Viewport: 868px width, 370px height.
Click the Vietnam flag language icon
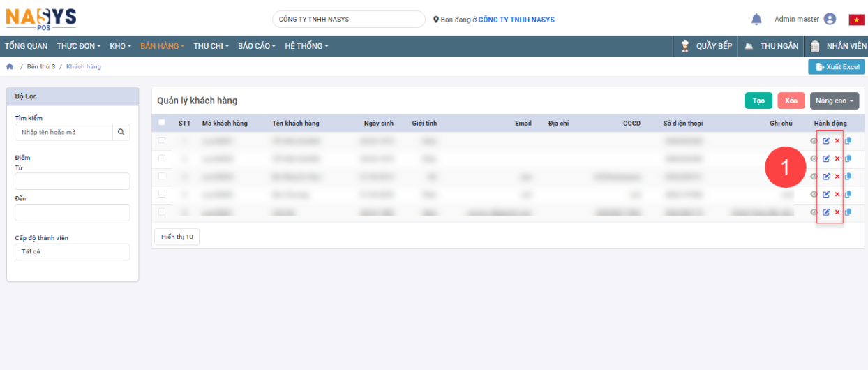click(856, 20)
